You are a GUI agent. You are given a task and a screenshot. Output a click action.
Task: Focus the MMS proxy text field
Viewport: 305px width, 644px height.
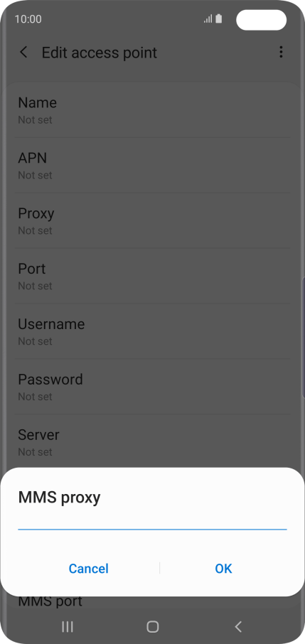coord(152,522)
